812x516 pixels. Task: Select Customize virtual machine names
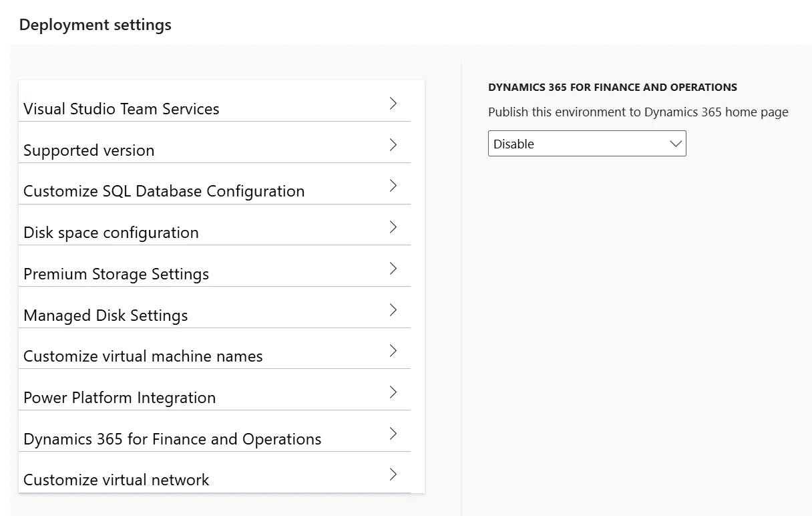tap(214, 350)
